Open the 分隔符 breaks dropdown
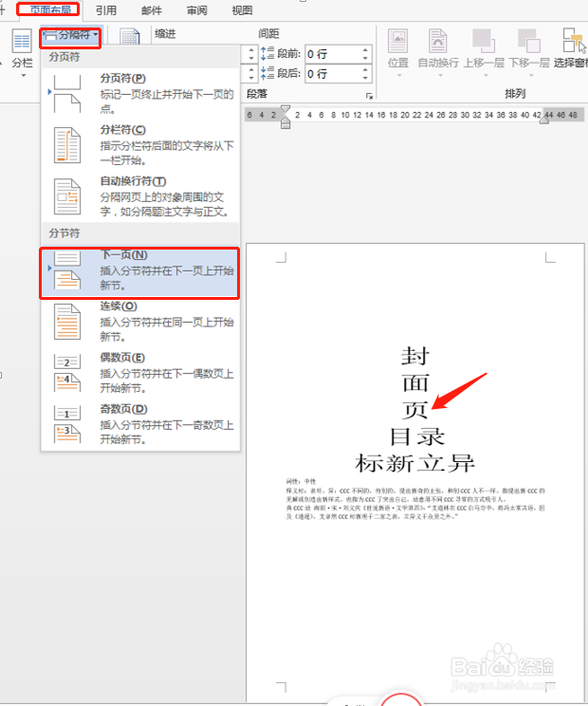Screen dimensions: 588x706 (70, 35)
